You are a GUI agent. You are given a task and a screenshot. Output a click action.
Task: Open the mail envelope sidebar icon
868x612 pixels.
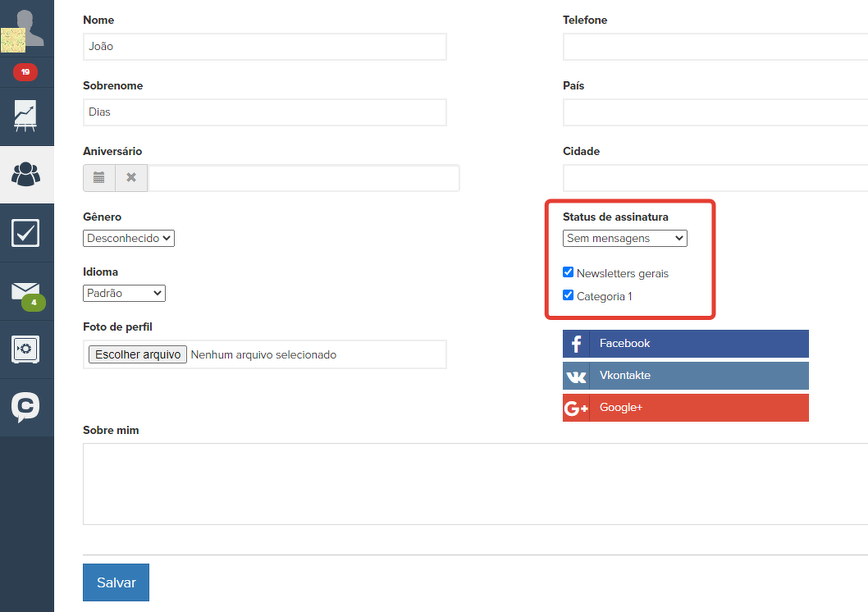(26, 292)
